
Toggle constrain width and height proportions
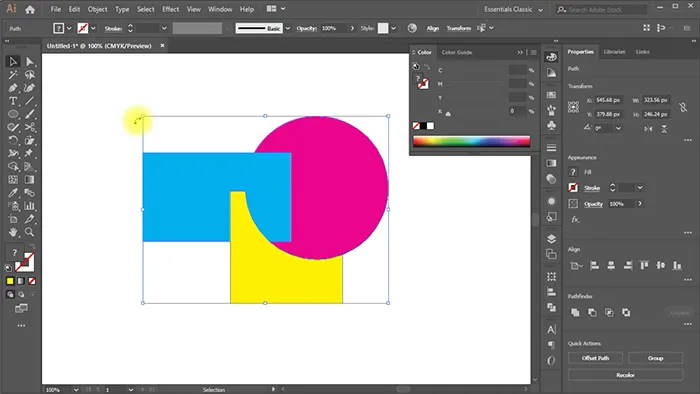(683, 107)
